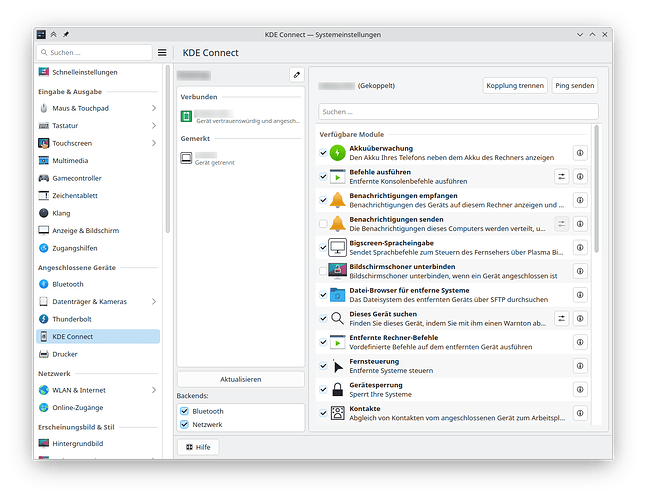Click the sidebar vertical scrollbar
646x499 pixels.
[167, 149]
